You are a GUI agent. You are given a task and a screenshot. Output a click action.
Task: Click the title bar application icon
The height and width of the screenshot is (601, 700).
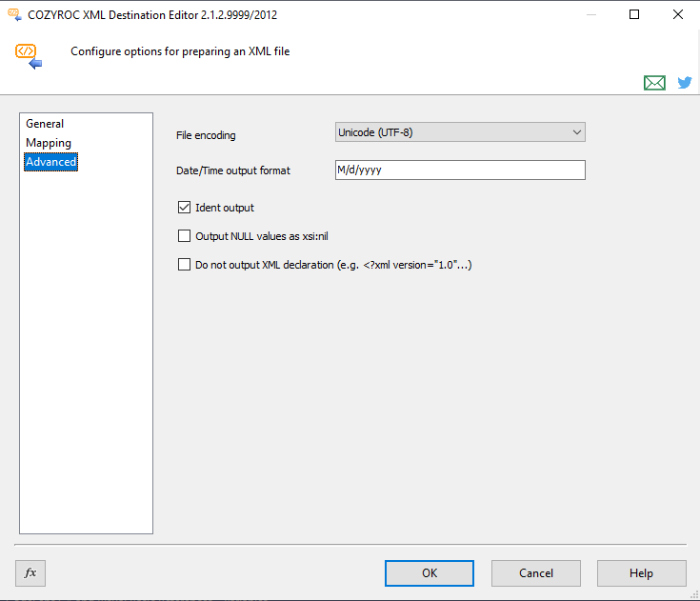[x=14, y=14]
